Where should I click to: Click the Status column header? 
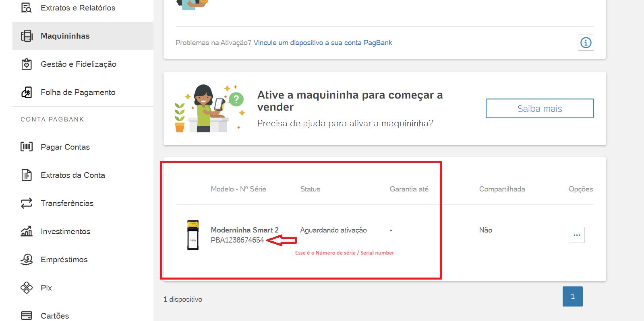pyautogui.click(x=310, y=189)
